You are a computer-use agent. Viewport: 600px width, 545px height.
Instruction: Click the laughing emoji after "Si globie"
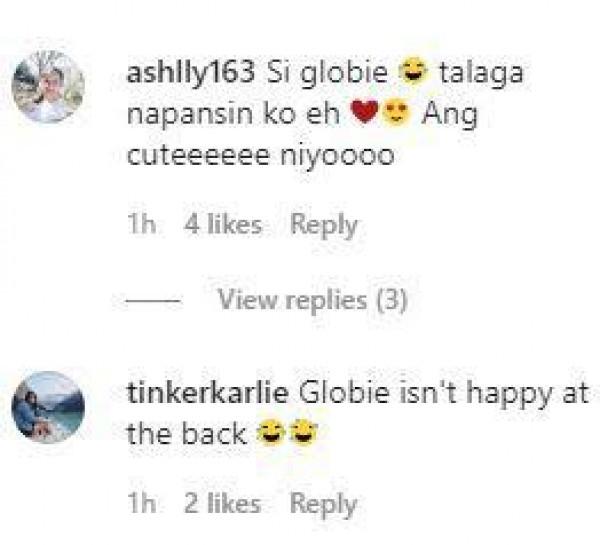tap(412, 70)
